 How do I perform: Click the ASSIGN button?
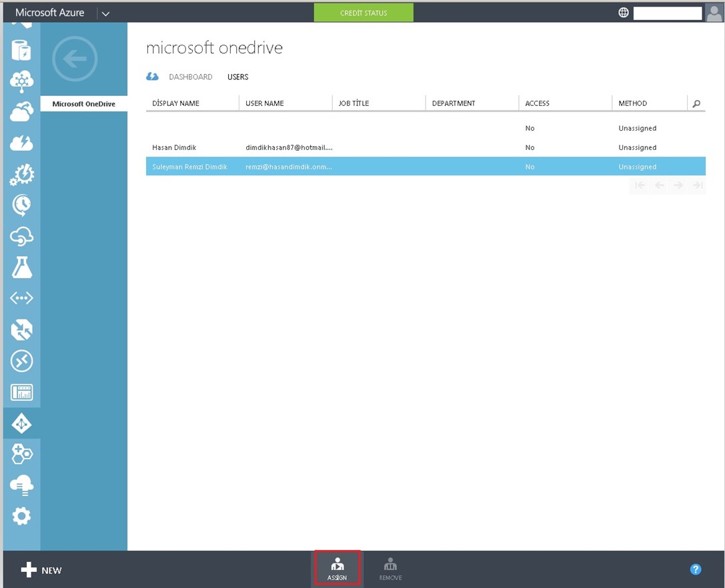click(x=337, y=567)
